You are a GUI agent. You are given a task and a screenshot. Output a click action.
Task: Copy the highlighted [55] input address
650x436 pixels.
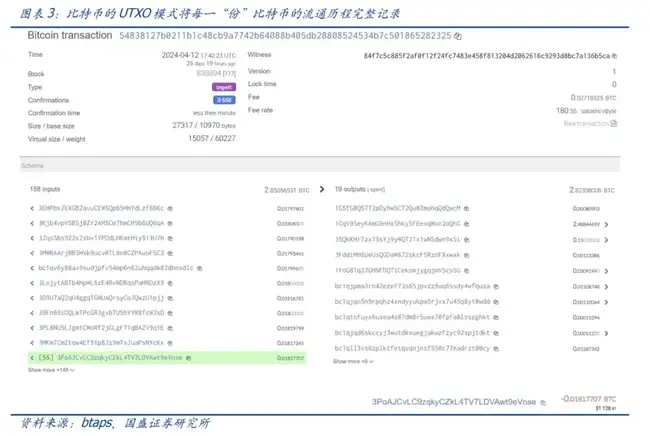tap(188, 358)
